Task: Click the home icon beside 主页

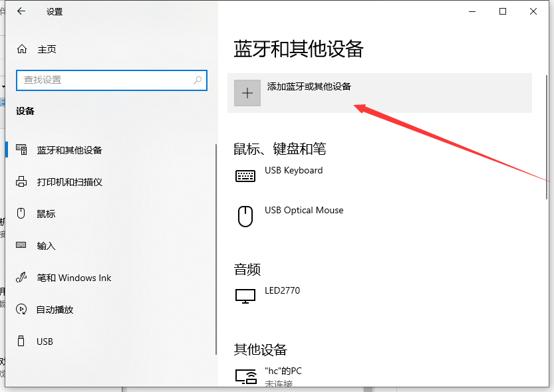Action: 22,49
